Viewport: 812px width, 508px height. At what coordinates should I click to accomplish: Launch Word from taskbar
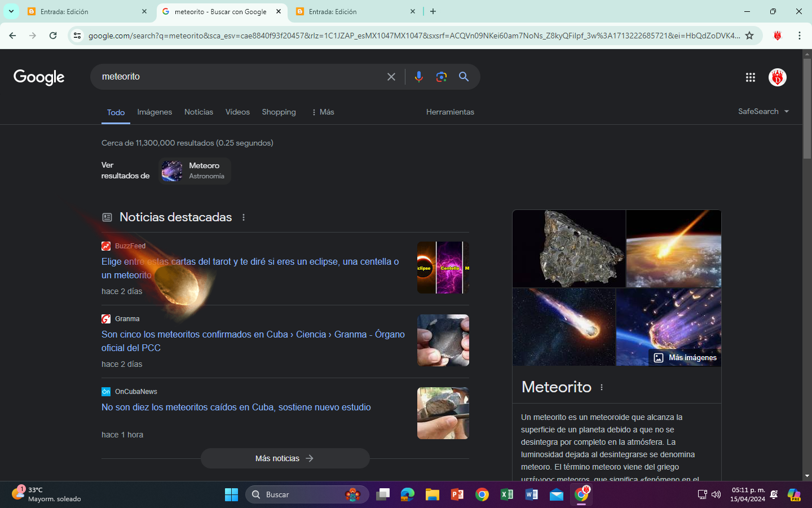pos(532,494)
